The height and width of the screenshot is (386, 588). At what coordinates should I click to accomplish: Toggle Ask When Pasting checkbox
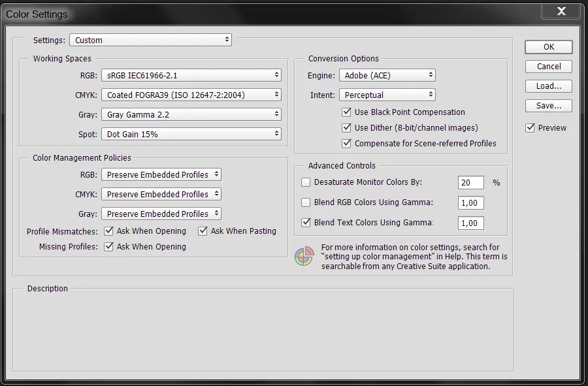203,231
